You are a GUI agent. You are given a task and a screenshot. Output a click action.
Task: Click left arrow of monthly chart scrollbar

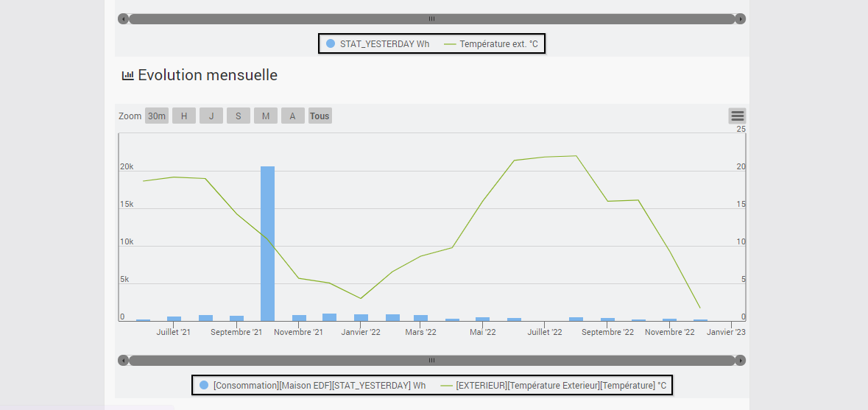pos(124,361)
